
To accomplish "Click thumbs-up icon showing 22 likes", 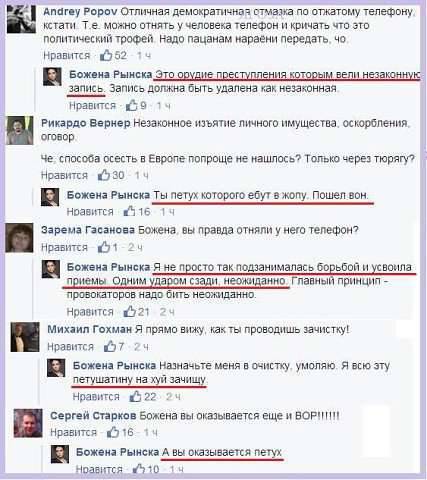I will point(136,396).
